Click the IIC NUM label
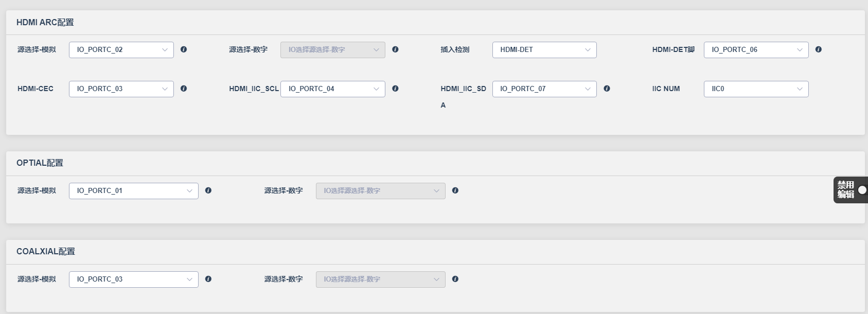Screen dimensions: 868x314 pyautogui.click(x=666, y=89)
